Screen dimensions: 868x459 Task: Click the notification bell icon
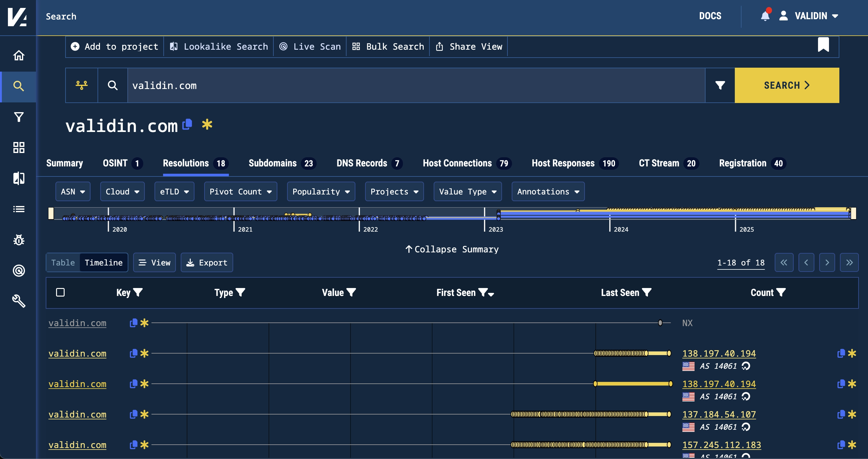click(x=765, y=16)
